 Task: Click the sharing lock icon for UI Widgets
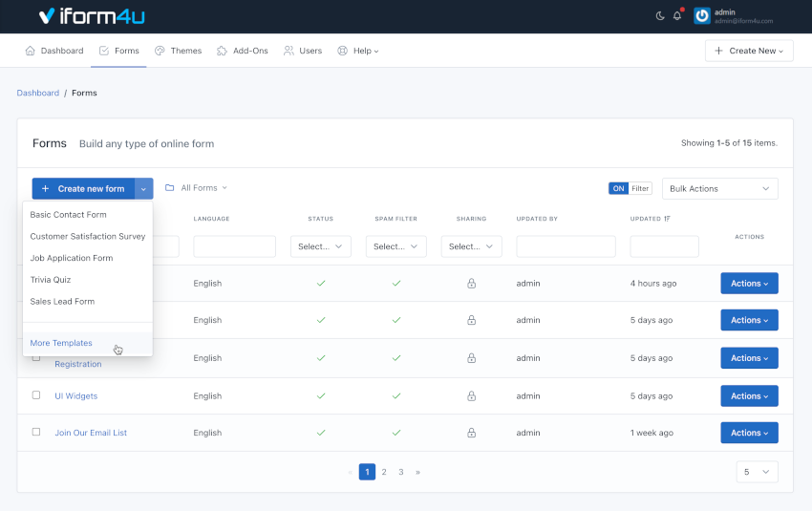coord(471,395)
